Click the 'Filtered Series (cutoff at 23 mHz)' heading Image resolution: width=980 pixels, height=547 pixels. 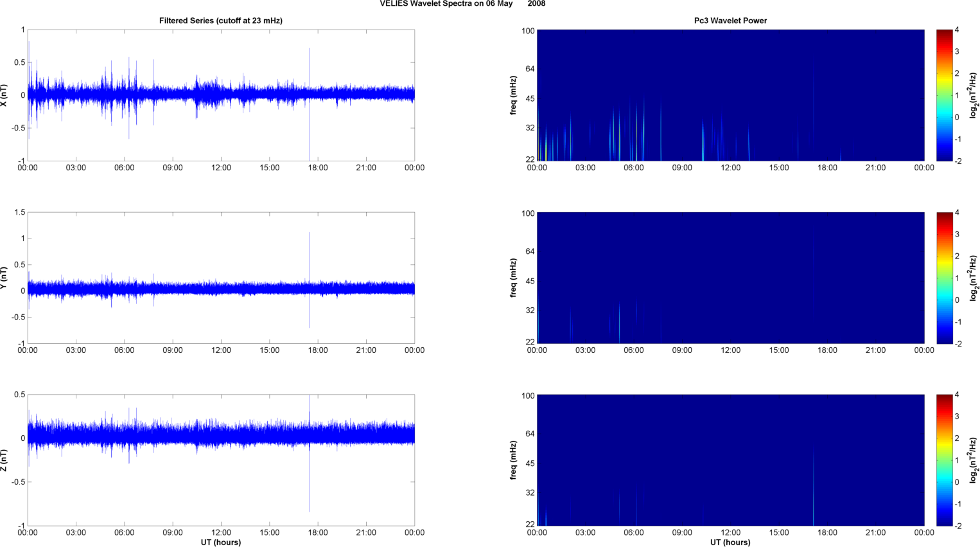point(221,21)
